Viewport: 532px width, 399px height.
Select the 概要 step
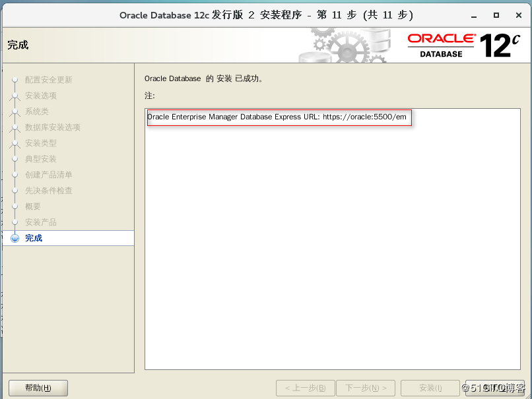point(32,206)
